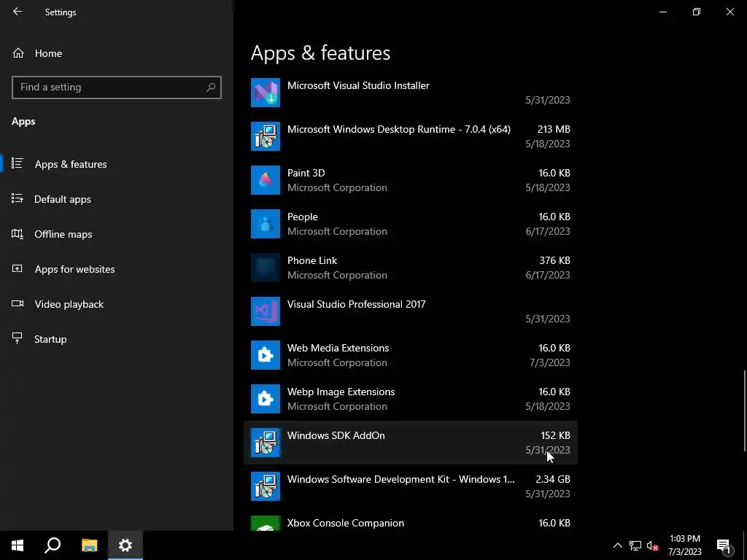Click the Settings gear on the taskbar
Viewport: 747px width, 560px height.
pos(125,545)
